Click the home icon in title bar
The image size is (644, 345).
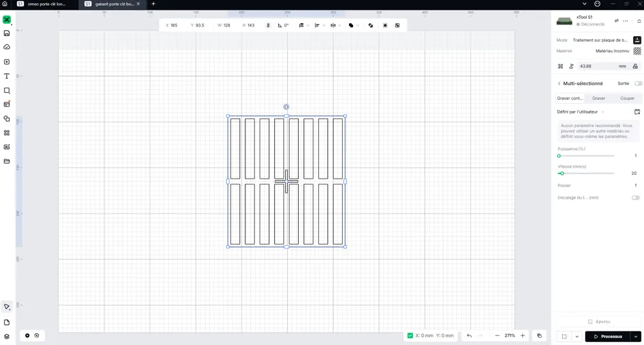coord(5,4)
